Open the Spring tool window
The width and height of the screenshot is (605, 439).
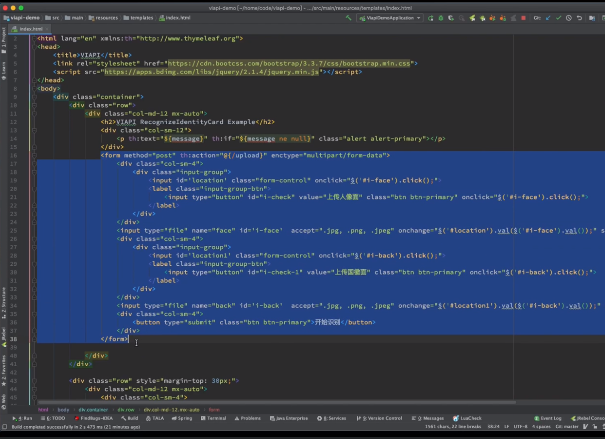182,418
